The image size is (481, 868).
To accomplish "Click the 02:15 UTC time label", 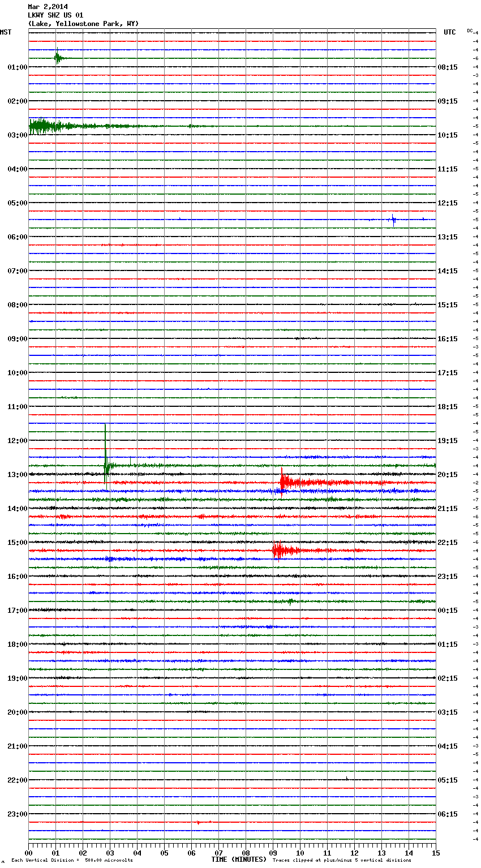I will [448, 678].
